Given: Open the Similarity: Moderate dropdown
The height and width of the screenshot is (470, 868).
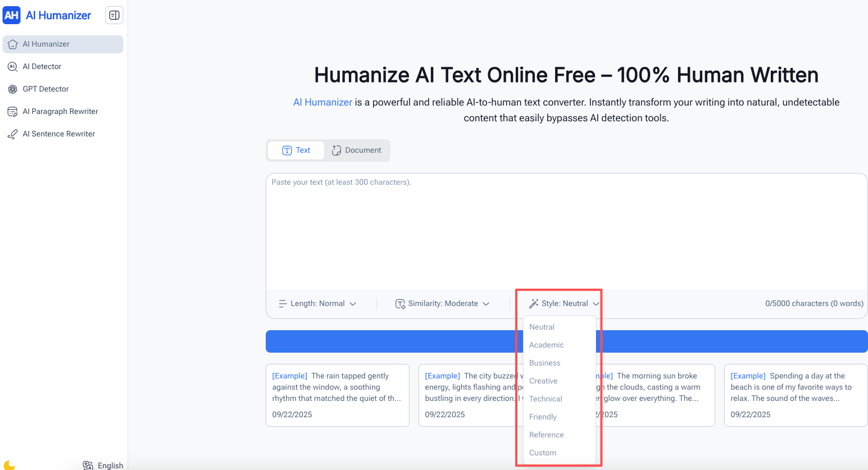Looking at the screenshot, I should 443,304.
